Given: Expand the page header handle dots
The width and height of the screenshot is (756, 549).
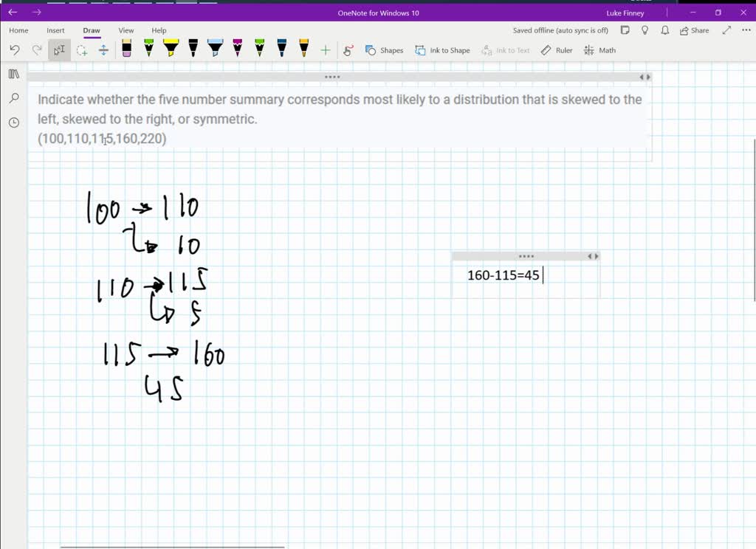Looking at the screenshot, I should (x=332, y=76).
